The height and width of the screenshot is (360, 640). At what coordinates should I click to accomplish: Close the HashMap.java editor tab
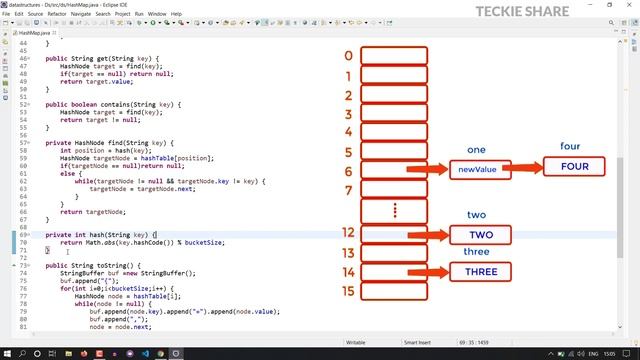(x=54, y=33)
